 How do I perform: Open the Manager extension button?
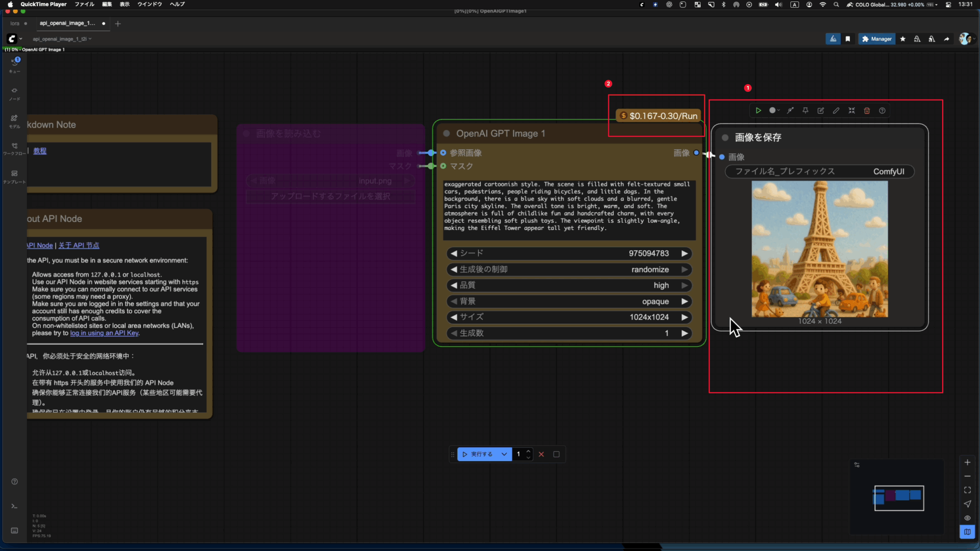877,39
